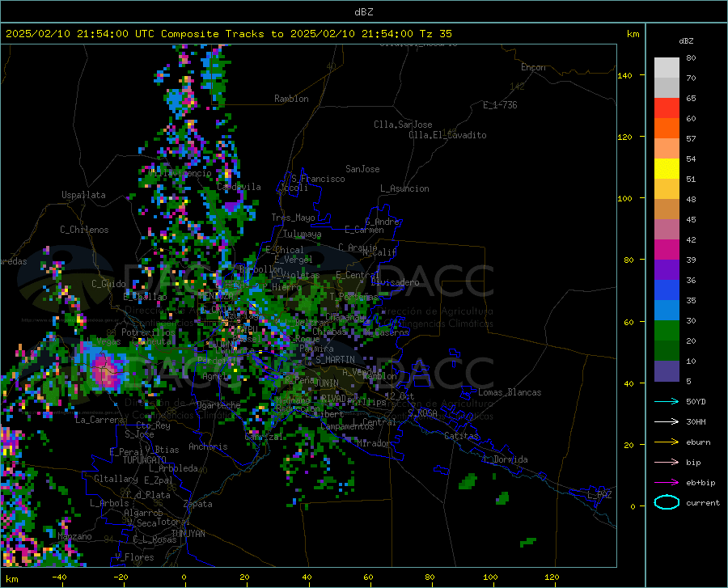This screenshot has width=728, height=588.
Task: Click the Algarrob place label
Action: pos(143,513)
